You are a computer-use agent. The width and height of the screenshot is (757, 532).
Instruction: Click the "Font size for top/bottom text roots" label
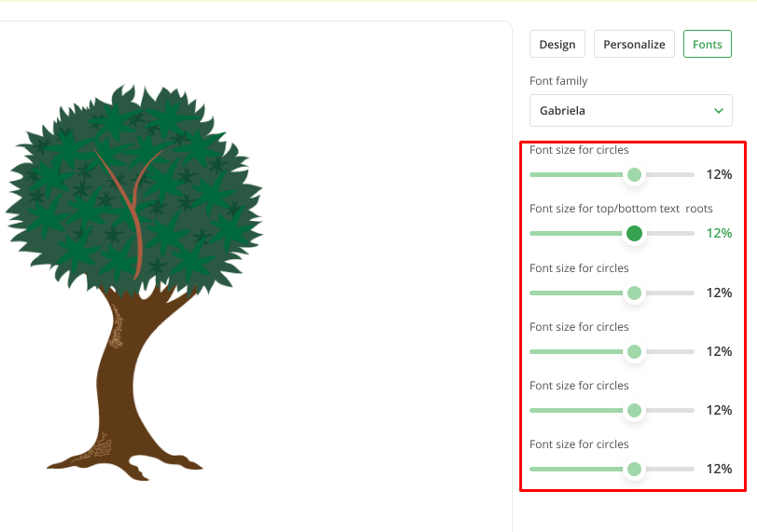click(x=621, y=209)
